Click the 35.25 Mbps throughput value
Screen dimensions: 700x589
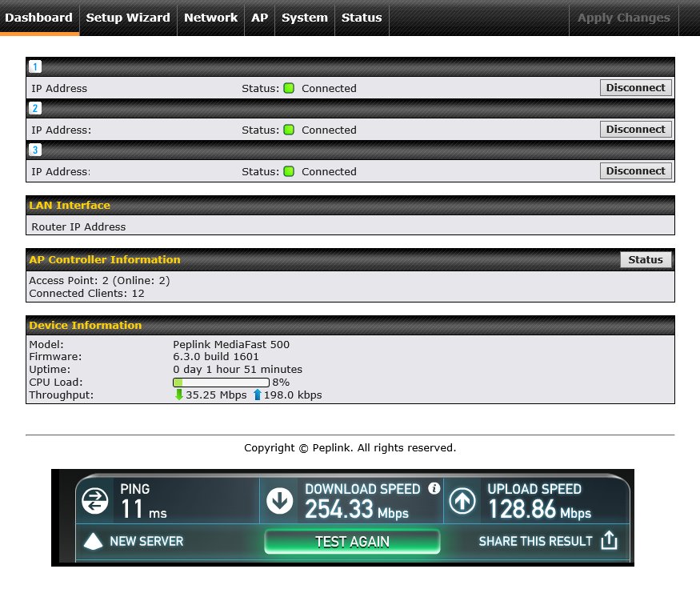216,395
